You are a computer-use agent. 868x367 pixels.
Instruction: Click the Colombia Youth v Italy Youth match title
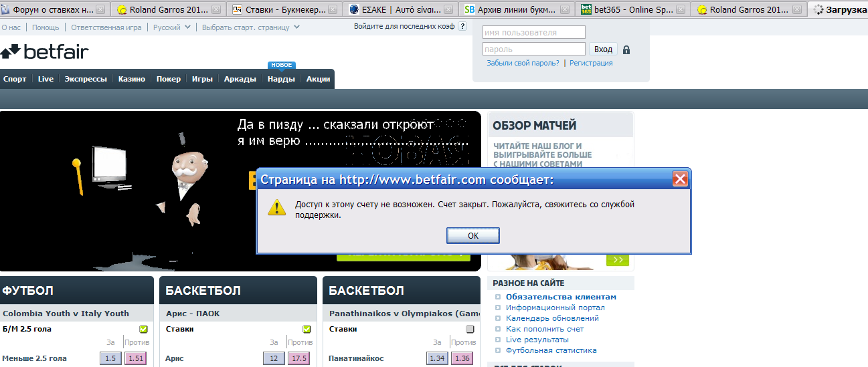pos(66,314)
